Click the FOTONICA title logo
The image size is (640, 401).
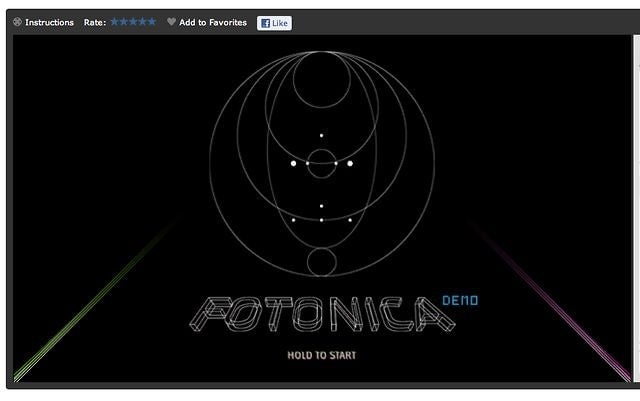[x=320, y=314]
